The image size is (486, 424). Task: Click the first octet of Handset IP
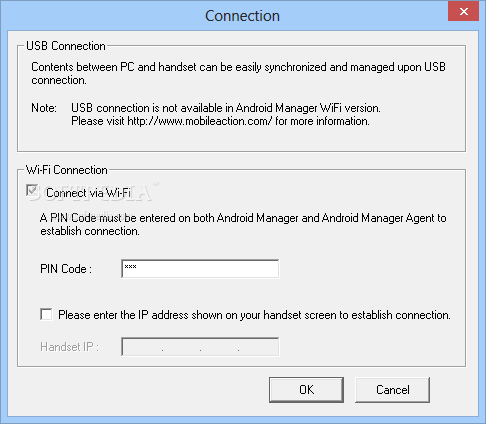143,347
